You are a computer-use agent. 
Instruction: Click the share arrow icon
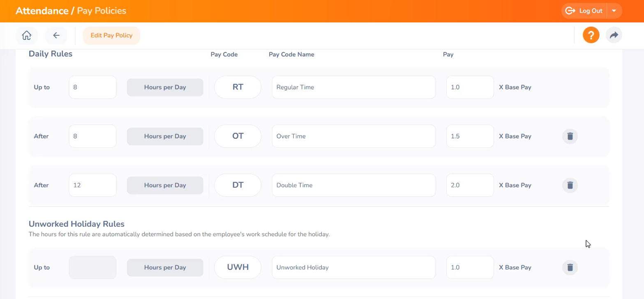tap(614, 35)
